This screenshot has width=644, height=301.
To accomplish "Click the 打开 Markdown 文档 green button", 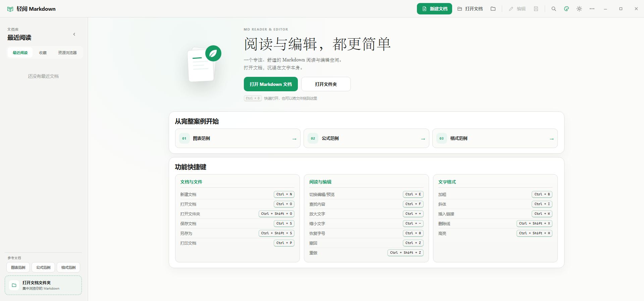I will coord(271,84).
